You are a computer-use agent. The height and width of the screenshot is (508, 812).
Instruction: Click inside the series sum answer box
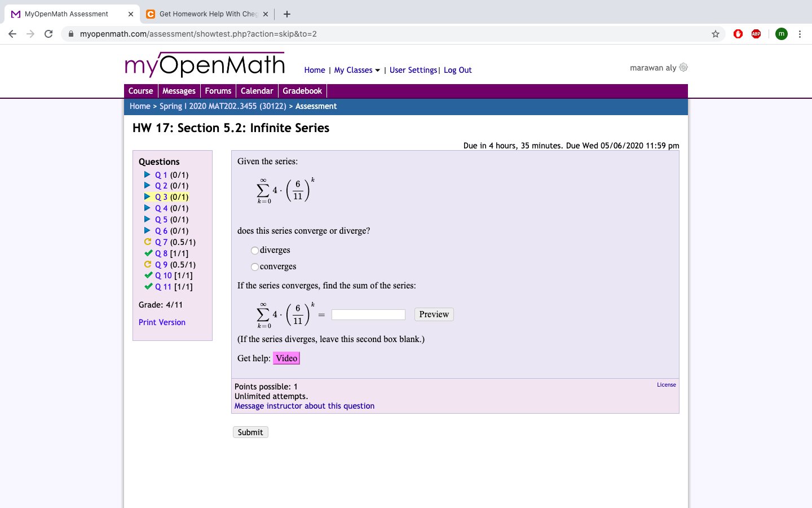pyautogui.click(x=368, y=314)
